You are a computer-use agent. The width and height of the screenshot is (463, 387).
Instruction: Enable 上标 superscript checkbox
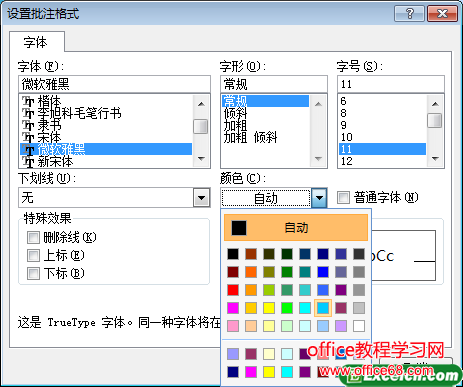point(33,256)
